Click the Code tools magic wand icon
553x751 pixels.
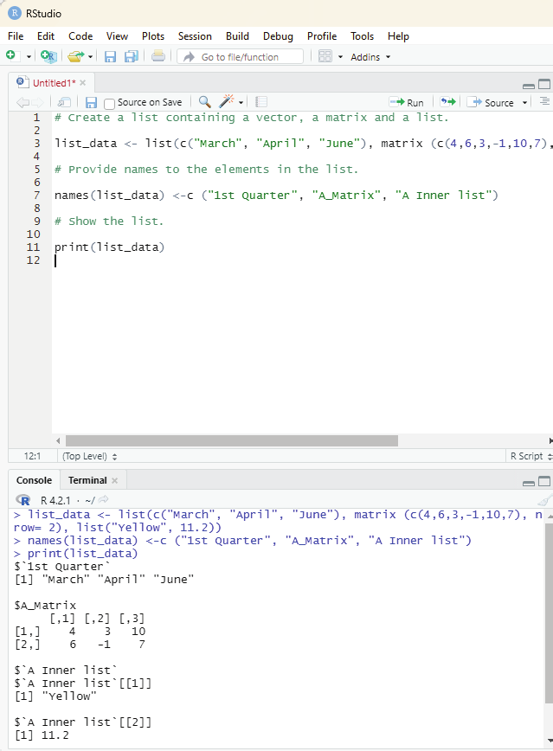(226, 102)
